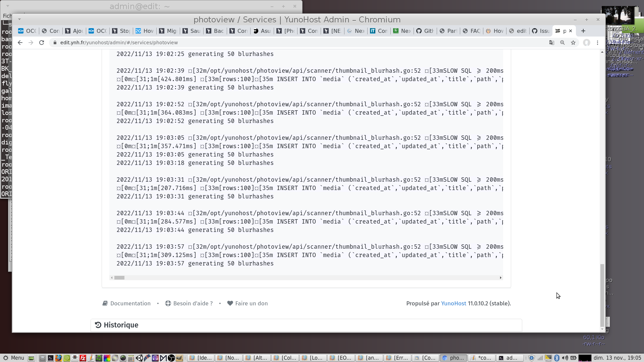Open the YunoHost link in the footer

(453, 303)
